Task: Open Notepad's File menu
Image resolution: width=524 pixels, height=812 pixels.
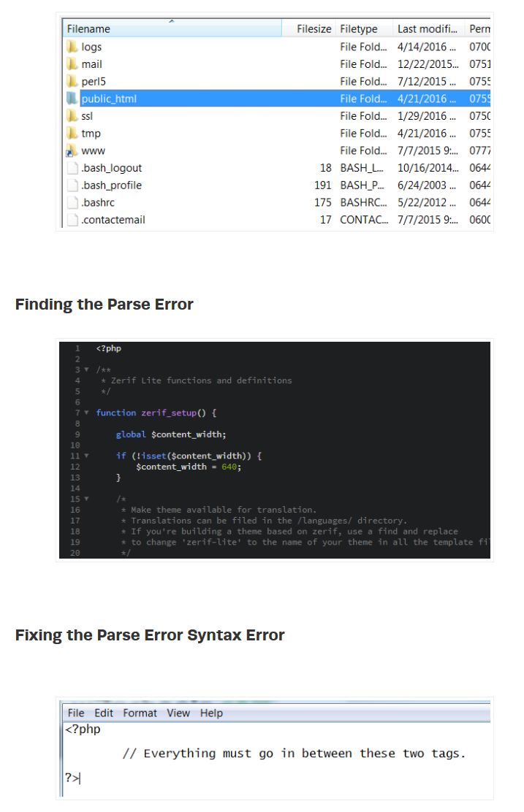Action: tap(75, 713)
